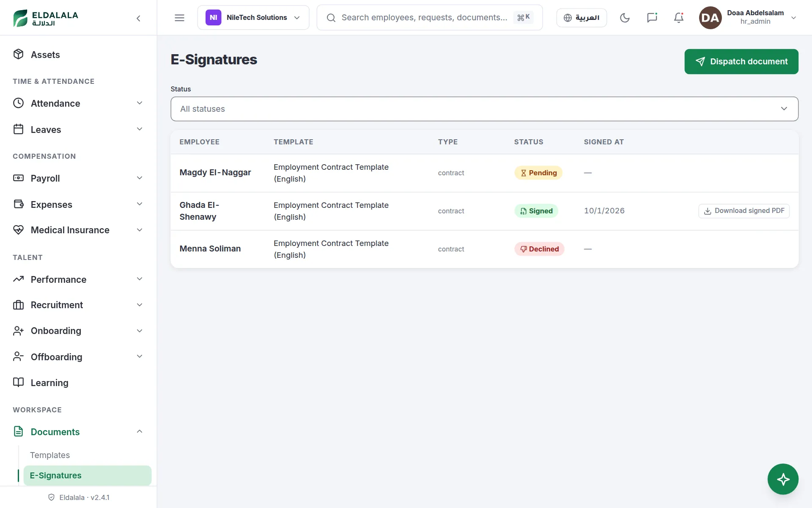Click the Signed status badge
This screenshot has height=508, width=812.
536,211
